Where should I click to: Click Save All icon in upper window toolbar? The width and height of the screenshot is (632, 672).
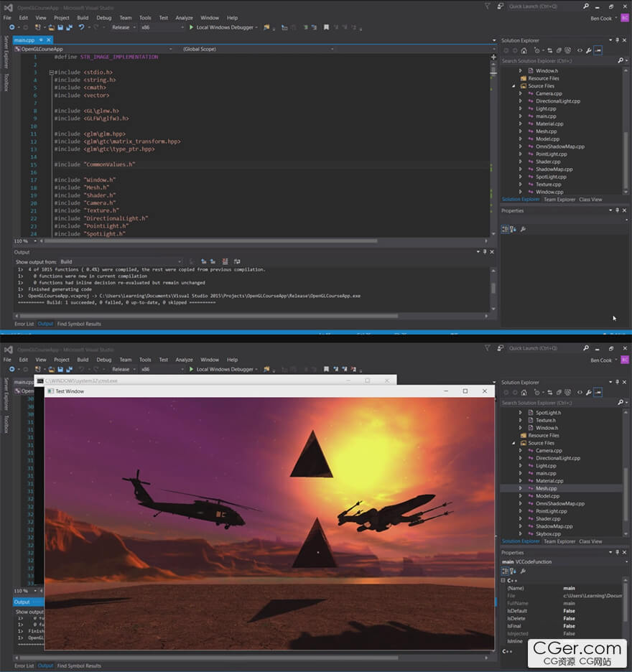pos(69,27)
